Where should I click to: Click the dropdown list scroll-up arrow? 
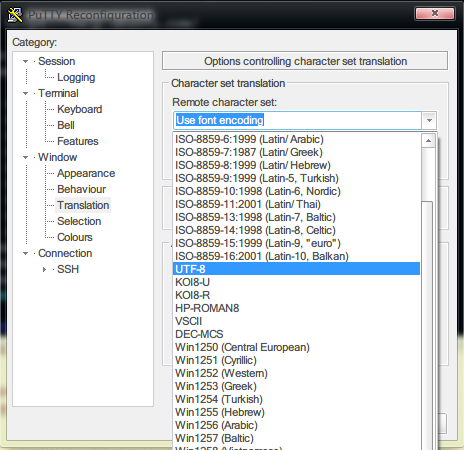428,141
